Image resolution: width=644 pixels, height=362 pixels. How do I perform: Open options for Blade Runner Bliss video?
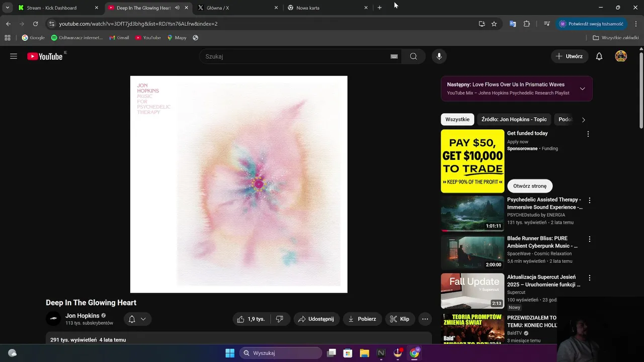click(590, 239)
